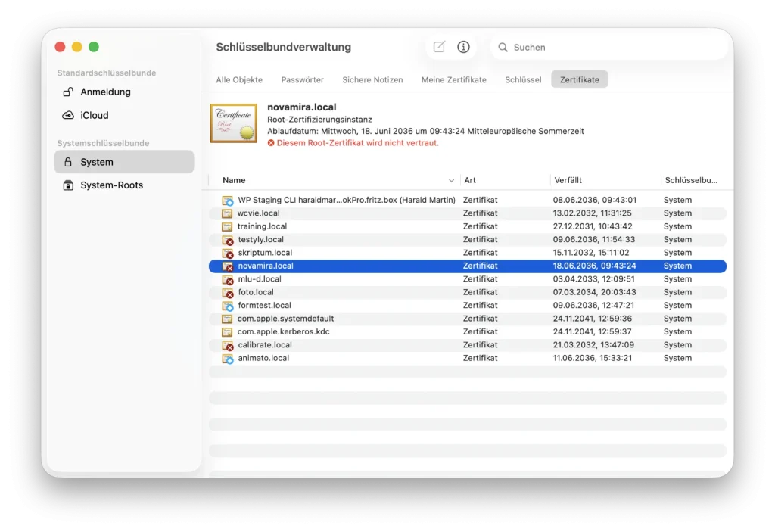This screenshot has height=532, width=775.
Task: Click expiry date 13.02.2032, 11:31:25
Action: (592, 213)
